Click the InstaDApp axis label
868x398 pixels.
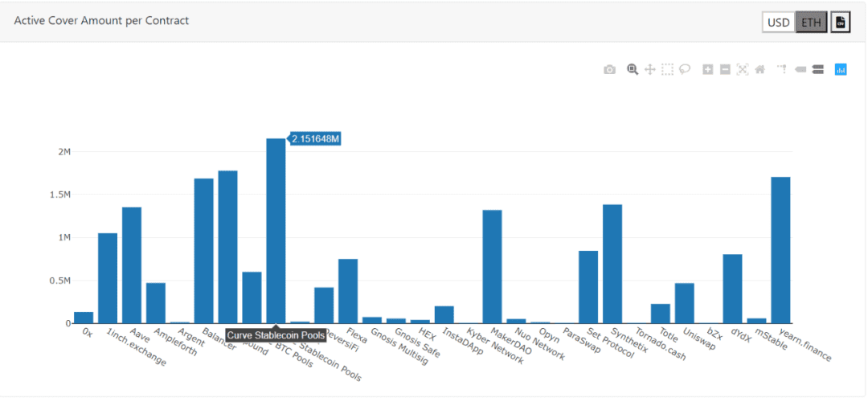pyautogui.click(x=462, y=342)
